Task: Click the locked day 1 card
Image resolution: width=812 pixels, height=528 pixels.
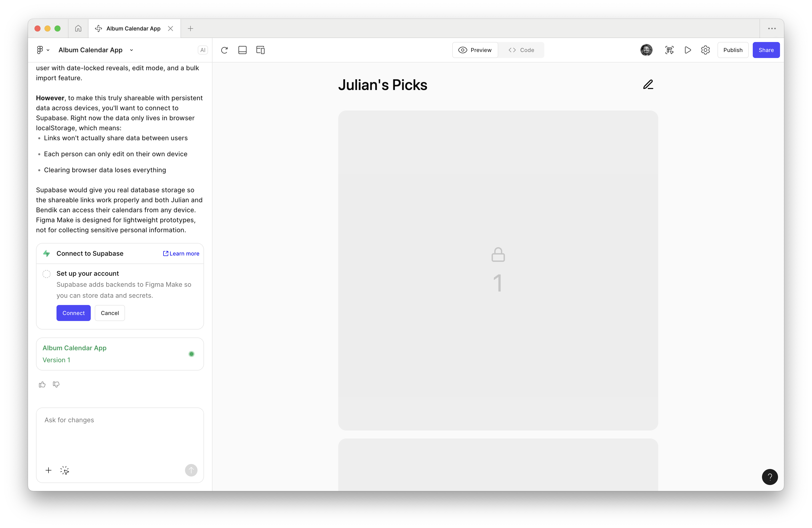Action: click(x=498, y=270)
